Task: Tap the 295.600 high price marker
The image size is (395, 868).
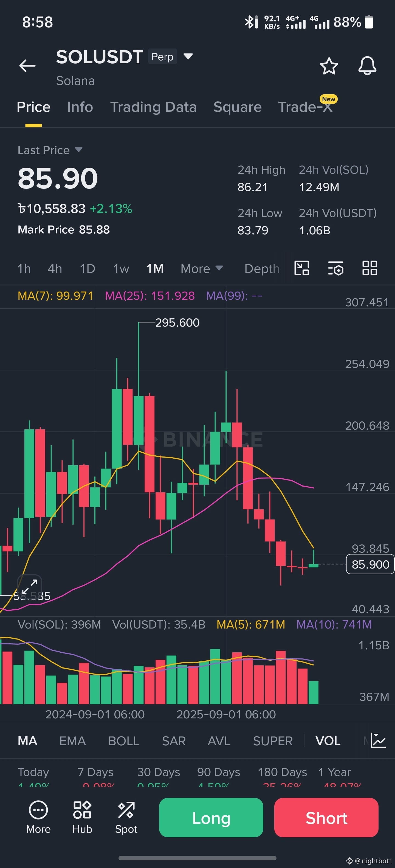Action: [177, 322]
